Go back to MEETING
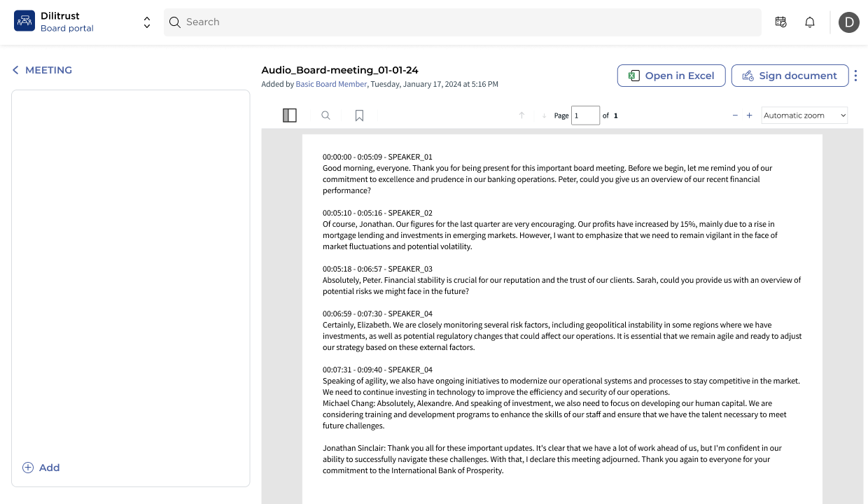The height and width of the screenshot is (504, 868). [x=42, y=70]
